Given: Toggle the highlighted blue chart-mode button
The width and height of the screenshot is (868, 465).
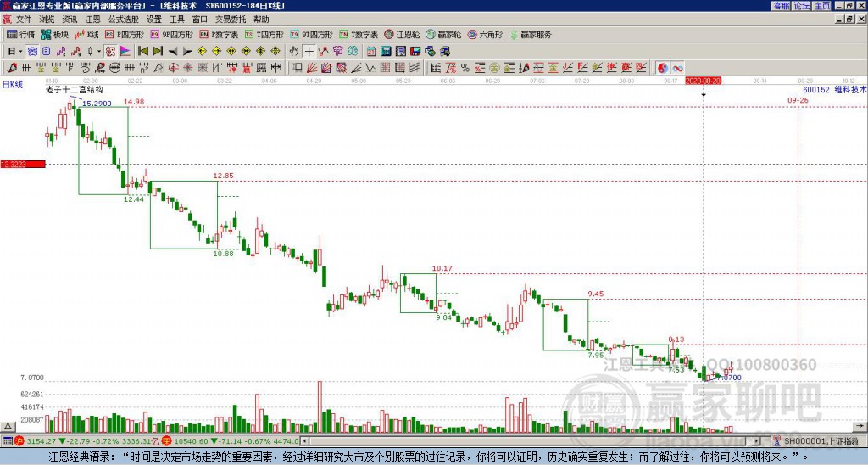Looking at the screenshot, I should tap(33, 52).
